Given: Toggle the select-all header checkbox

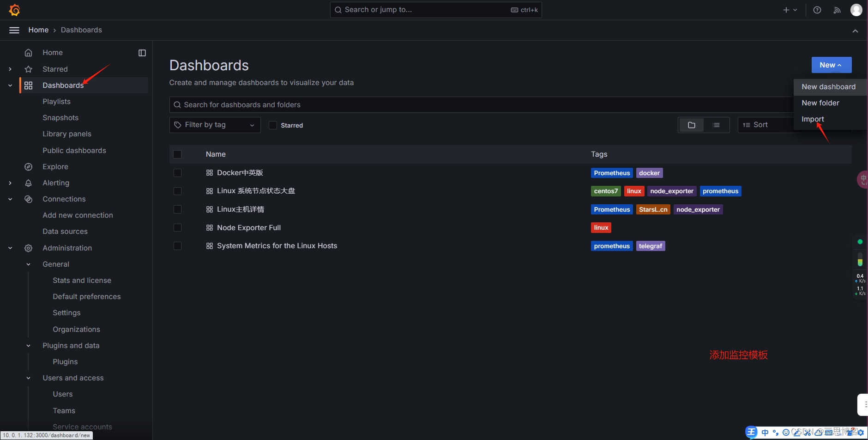Looking at the screenshot, I should click(x=177, y=154).
